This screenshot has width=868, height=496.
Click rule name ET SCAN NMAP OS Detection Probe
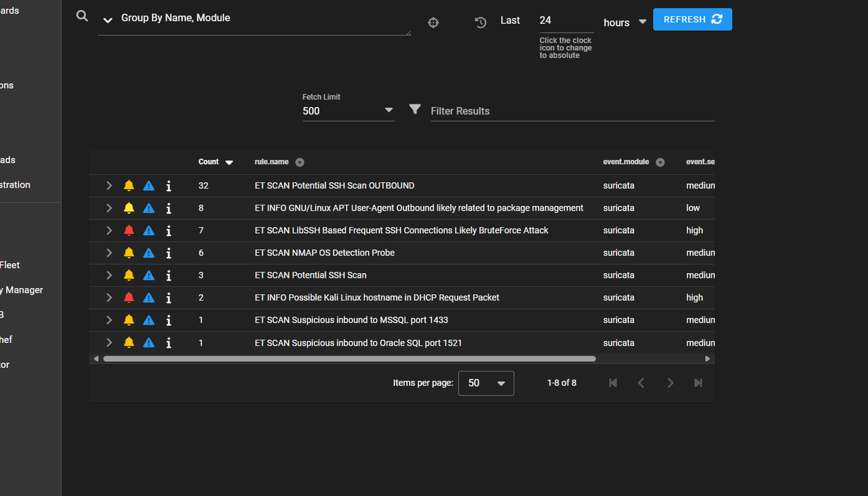coord(325,253)
